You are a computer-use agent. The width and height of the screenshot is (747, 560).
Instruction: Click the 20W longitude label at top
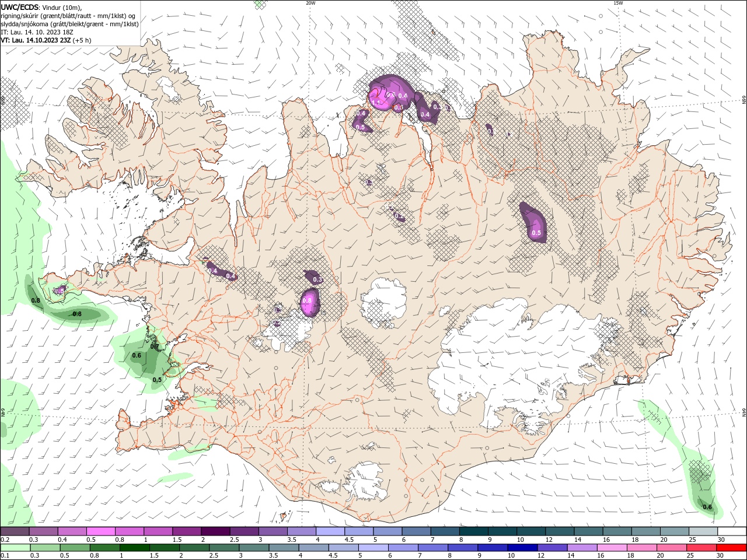tap(310, 3)
